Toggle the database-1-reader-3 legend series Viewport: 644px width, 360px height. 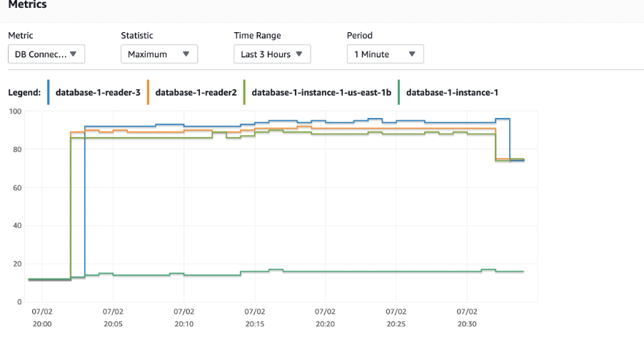coord(96,92)
